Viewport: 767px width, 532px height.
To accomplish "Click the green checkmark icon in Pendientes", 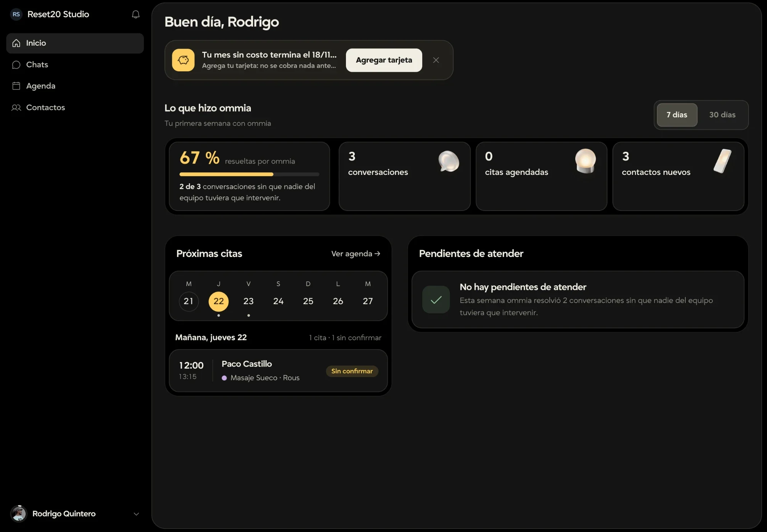I will tap(436, 300).
